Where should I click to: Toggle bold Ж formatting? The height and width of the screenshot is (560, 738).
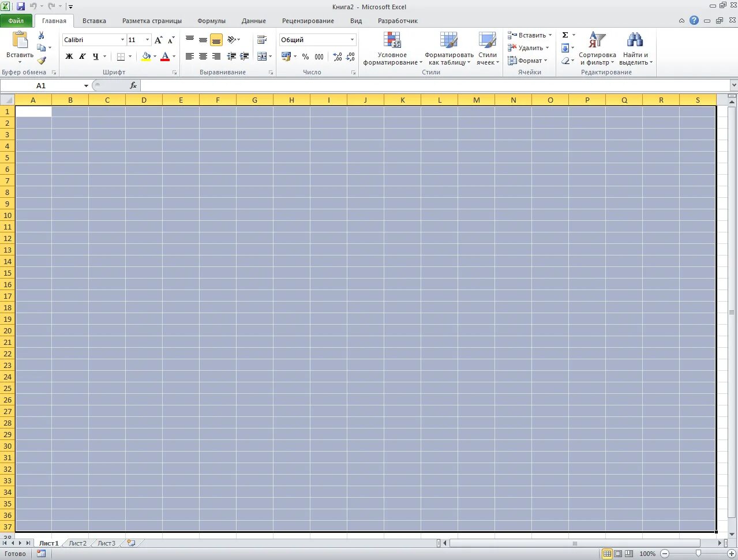[69, 57]
